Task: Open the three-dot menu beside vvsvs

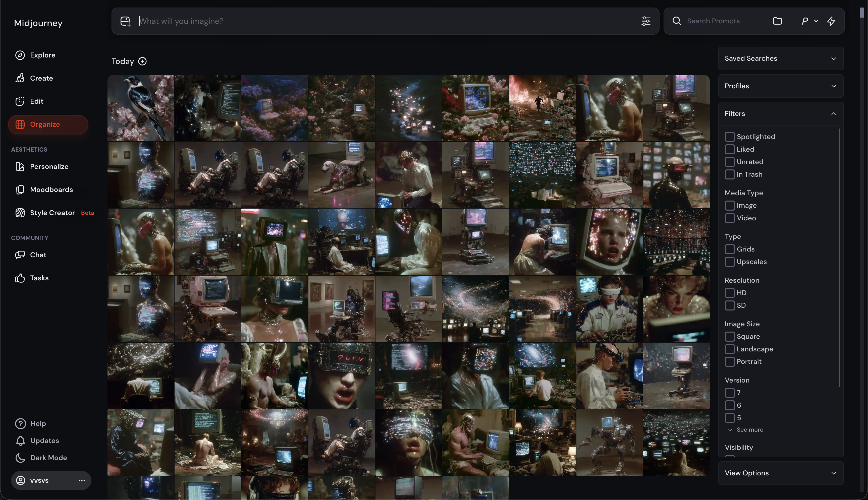Action: click(82, 480)
